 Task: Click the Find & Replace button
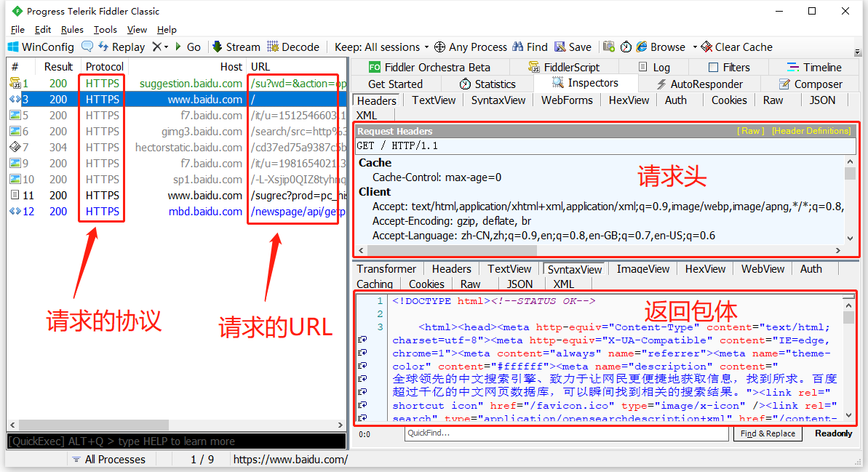coord(768,433)
